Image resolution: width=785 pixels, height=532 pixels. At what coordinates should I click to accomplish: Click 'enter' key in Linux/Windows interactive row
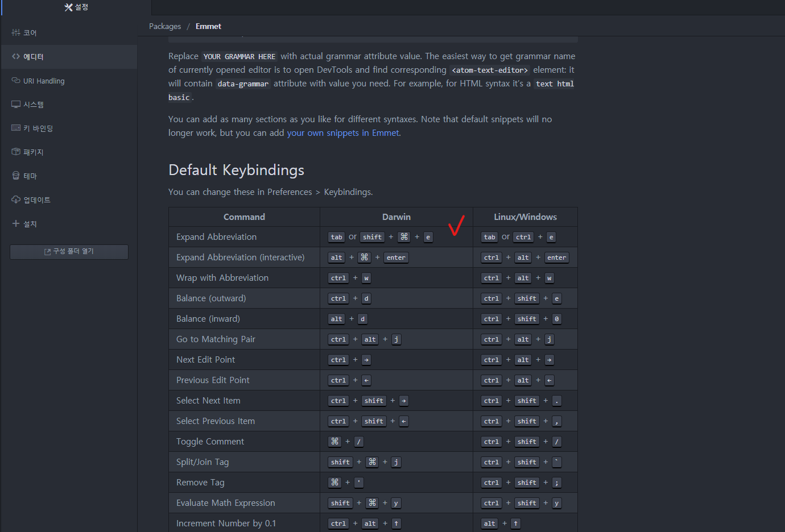click(x=557, y=257)
